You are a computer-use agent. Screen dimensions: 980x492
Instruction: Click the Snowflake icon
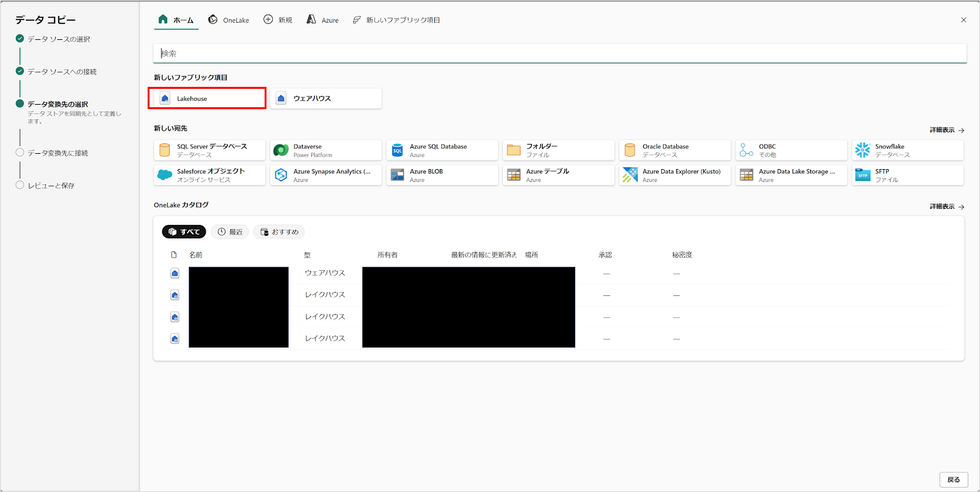click(863, 150)
